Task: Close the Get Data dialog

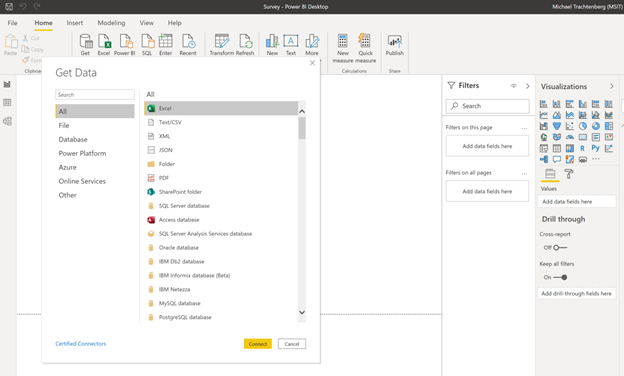Action: click(x=312, y=63)
